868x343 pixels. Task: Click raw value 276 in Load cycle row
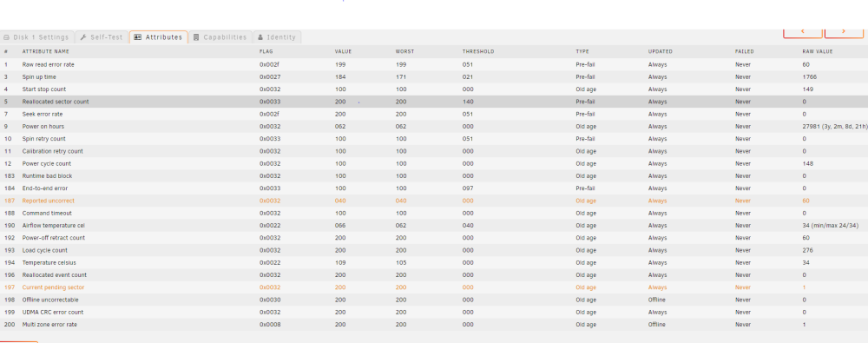(x=807, y=250)
